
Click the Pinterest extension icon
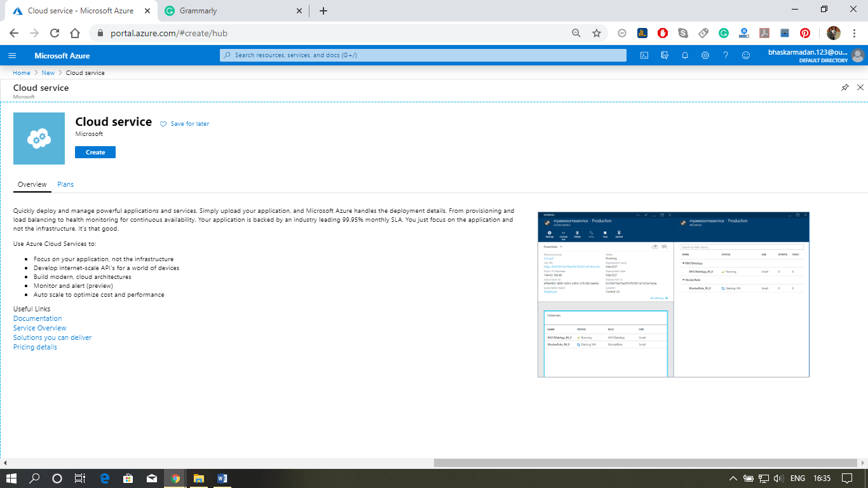click(x=805, y=33)
